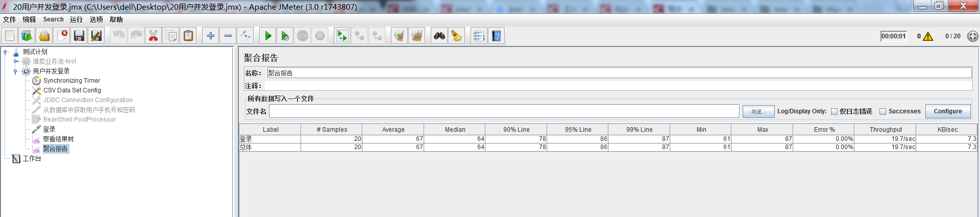Select 登录 sampler in tree
The height and width of the screenshot is (217, 980).
[49, 129]
